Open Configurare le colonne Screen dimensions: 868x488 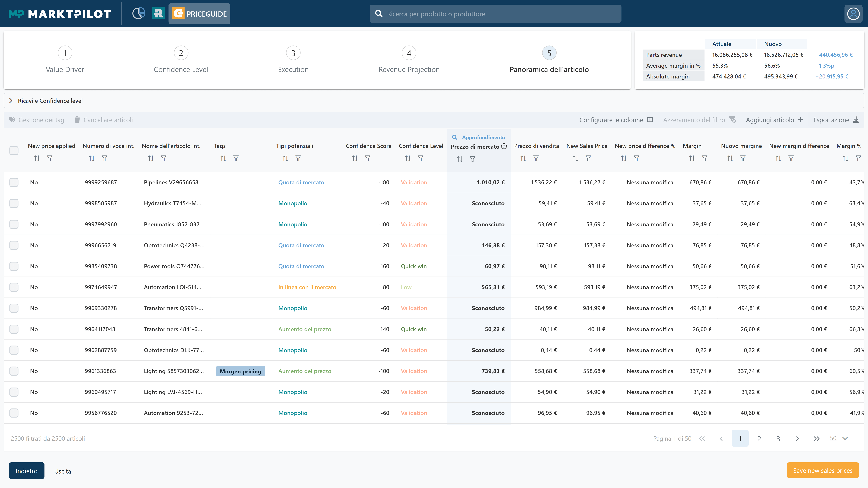pos(616,120)
